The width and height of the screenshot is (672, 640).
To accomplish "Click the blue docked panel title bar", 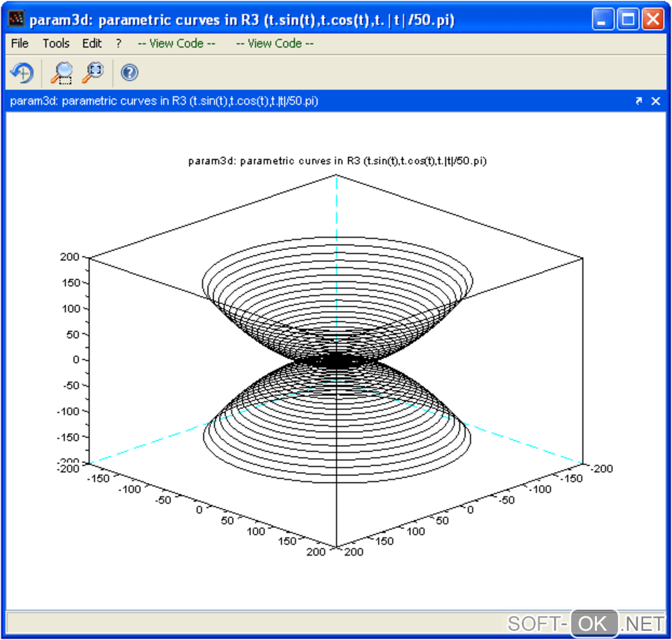I will tap(329, 101).
